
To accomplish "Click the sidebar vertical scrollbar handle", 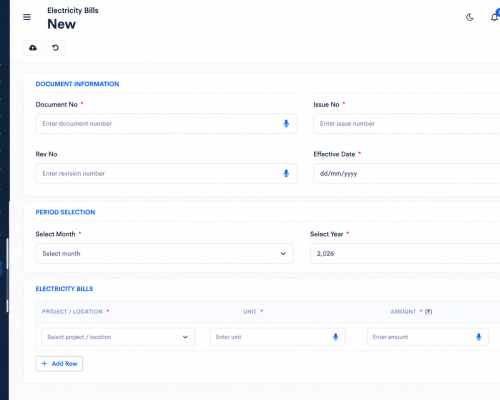I will pyautogui.click(x=7, y=254).
